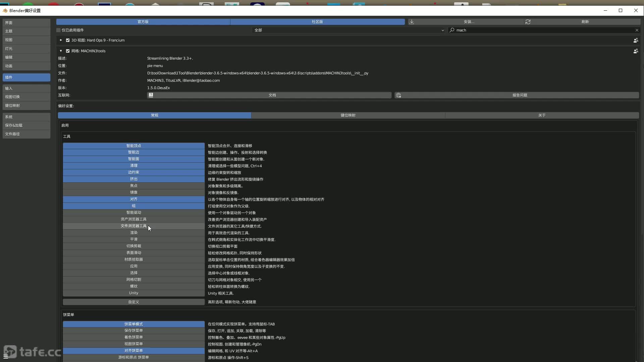Toggle the 智能边 tool

(x=133, y=152)
